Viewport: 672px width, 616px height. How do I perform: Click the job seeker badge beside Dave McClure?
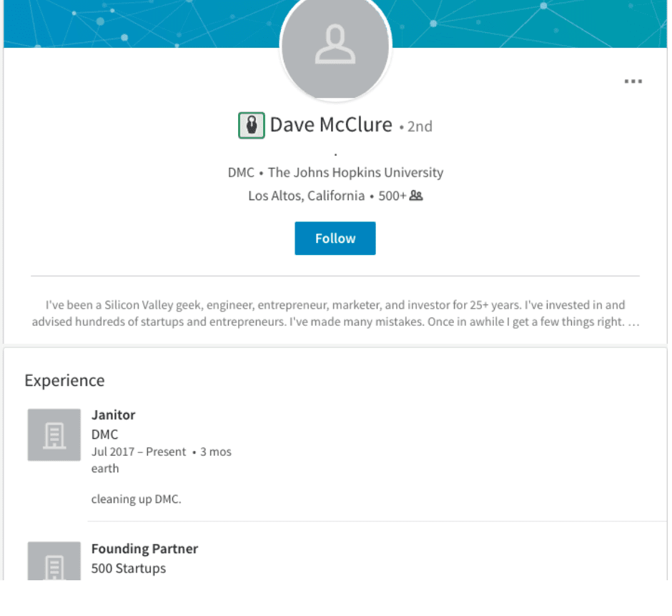click(252, 126)
